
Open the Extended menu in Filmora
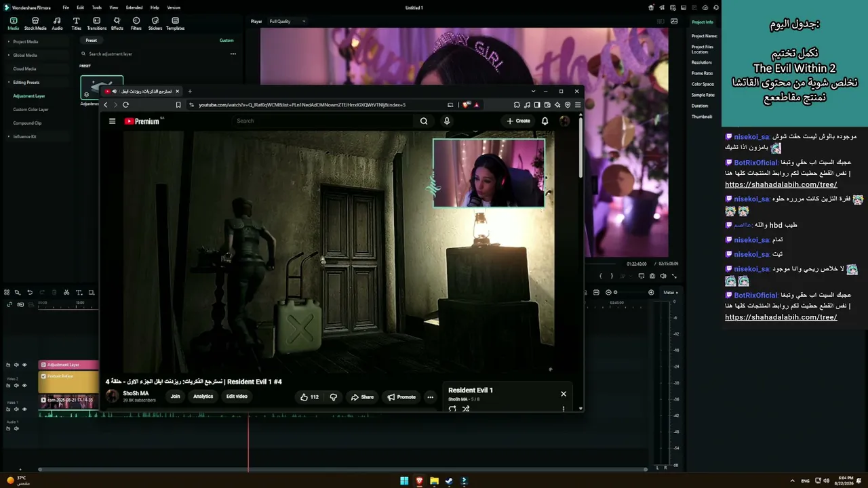134,7
